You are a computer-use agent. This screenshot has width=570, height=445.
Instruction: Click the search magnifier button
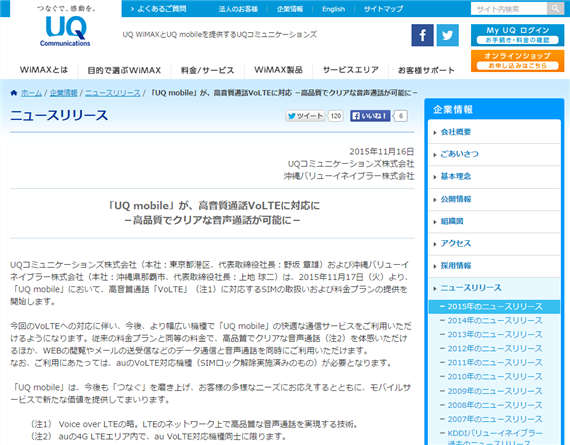[x=555, y=8]
